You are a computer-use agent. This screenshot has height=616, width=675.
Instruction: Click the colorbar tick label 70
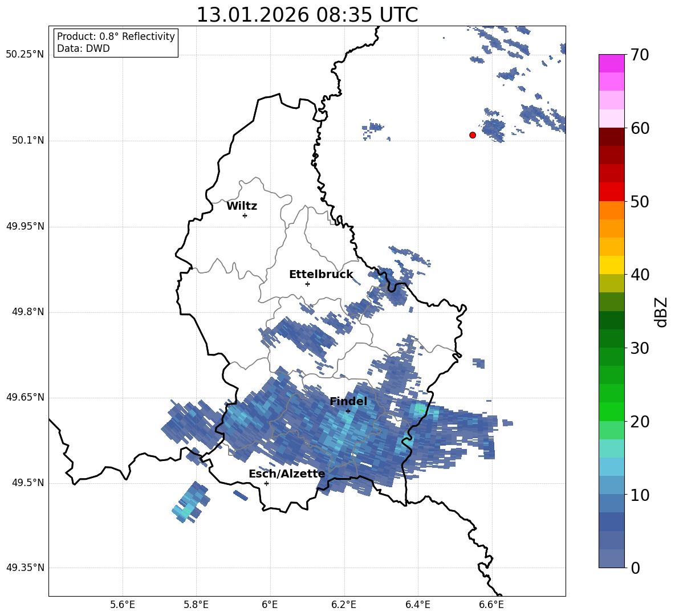coord(640,55)
